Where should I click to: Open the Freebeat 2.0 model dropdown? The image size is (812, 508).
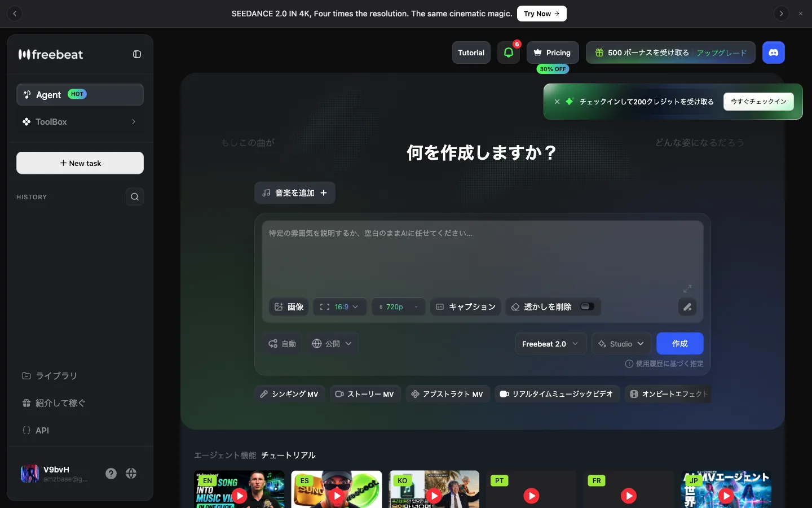[x=550, y=344]
